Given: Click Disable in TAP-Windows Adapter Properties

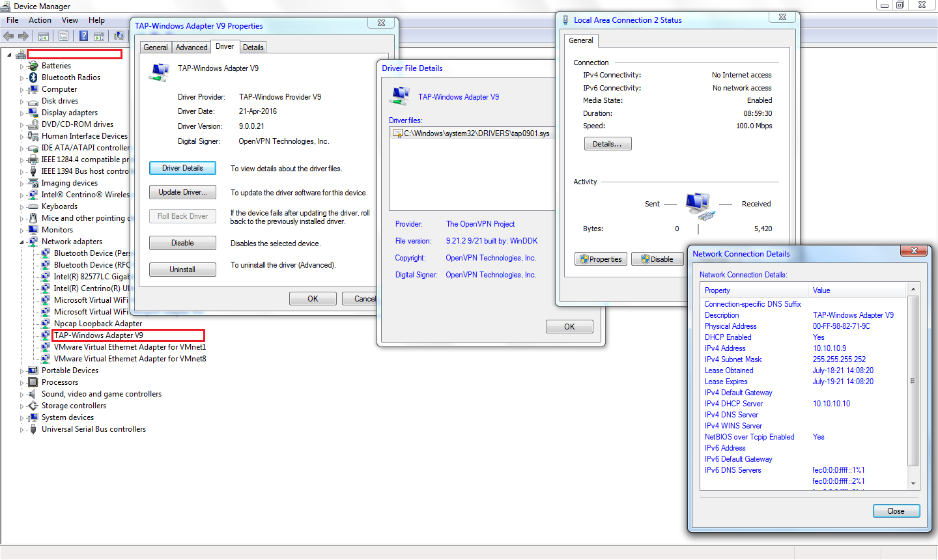Looking at the screenshot, I should click(x=182, y=243).
